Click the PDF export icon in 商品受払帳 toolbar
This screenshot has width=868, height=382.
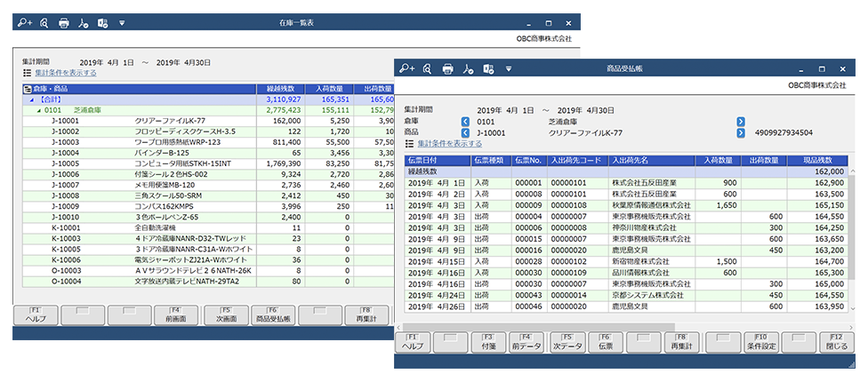pyautogui.click(x=469, y=68)
